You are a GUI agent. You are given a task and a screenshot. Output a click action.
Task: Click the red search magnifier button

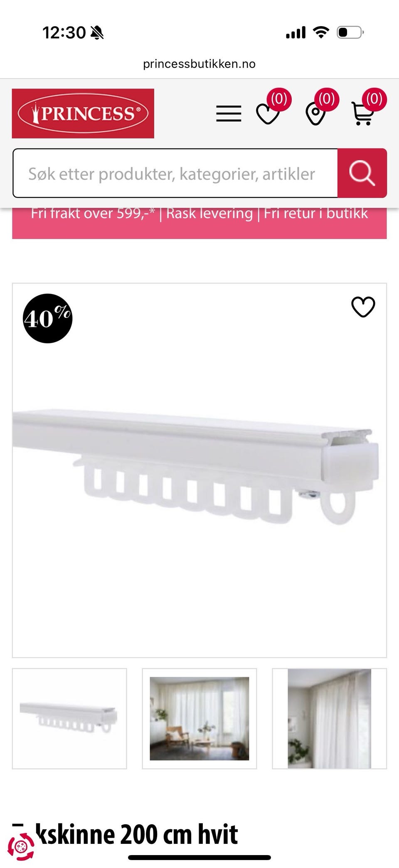coord(362,173)
